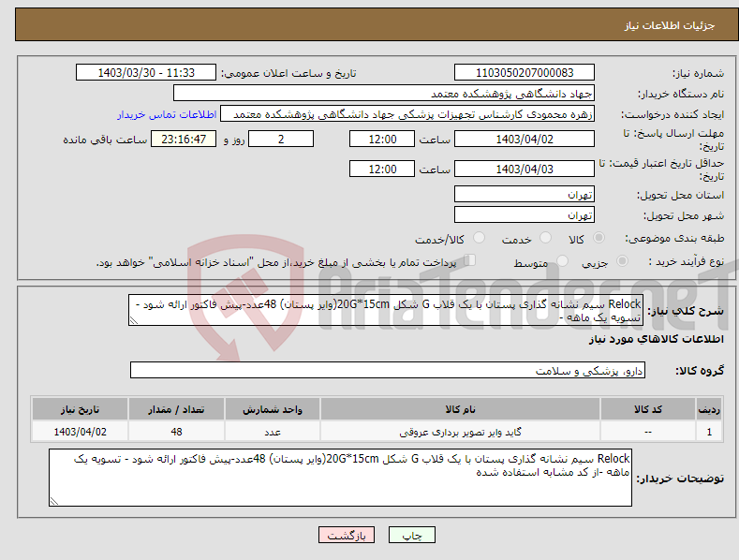The image size is (739, 560).
Task: Click the تعداد / مقدار column header
Action: (176, 409)
